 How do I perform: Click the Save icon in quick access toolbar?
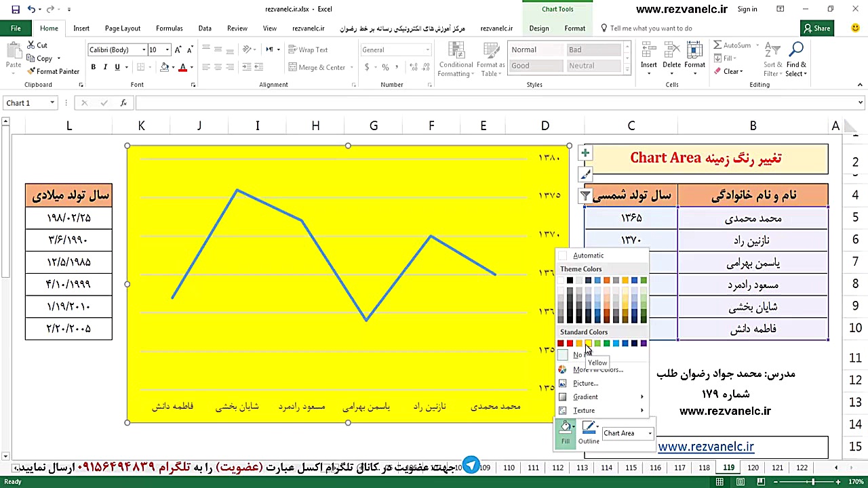(x=16, y=9)
